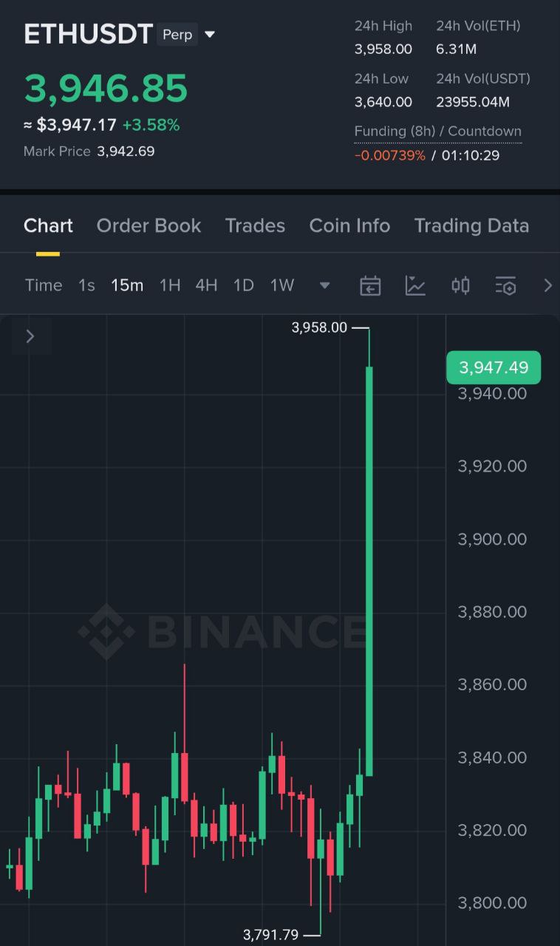Open the Trades tab
The width and height of the screenshot is (560, 946).
[x=255, y=225]
